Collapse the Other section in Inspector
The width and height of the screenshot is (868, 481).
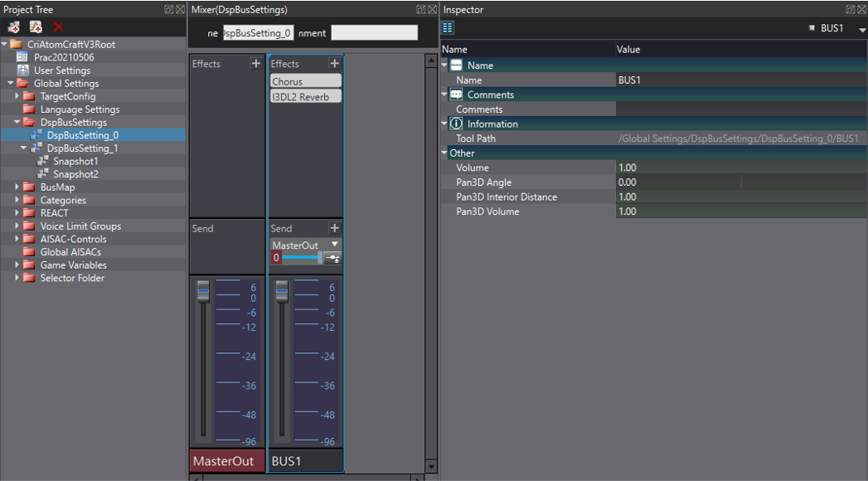(x=445, y=153)
